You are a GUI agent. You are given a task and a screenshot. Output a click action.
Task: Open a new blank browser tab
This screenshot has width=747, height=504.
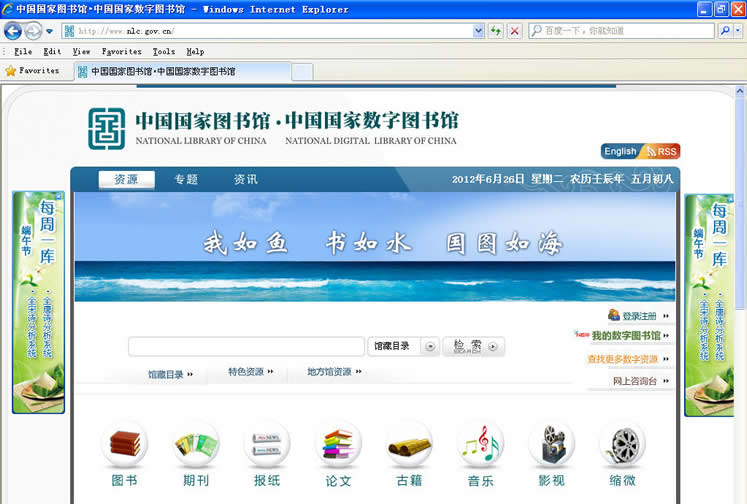[x=302, y=72]
